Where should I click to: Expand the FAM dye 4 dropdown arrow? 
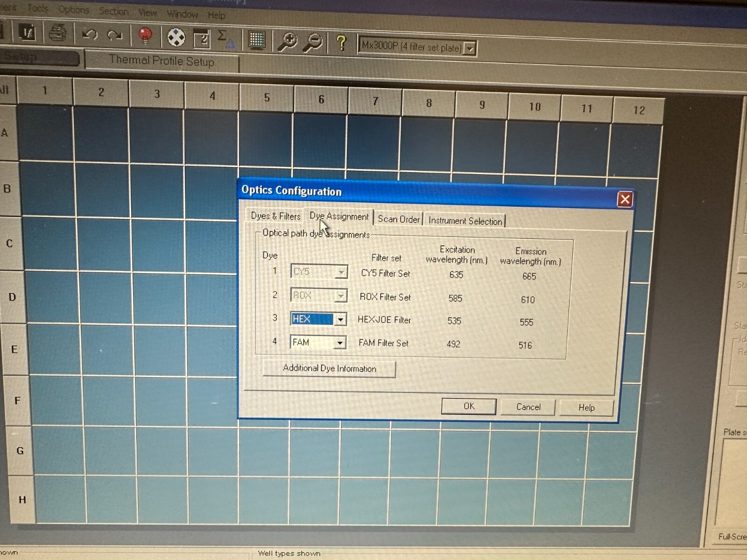pyautogui.click(x=340, y=343)
